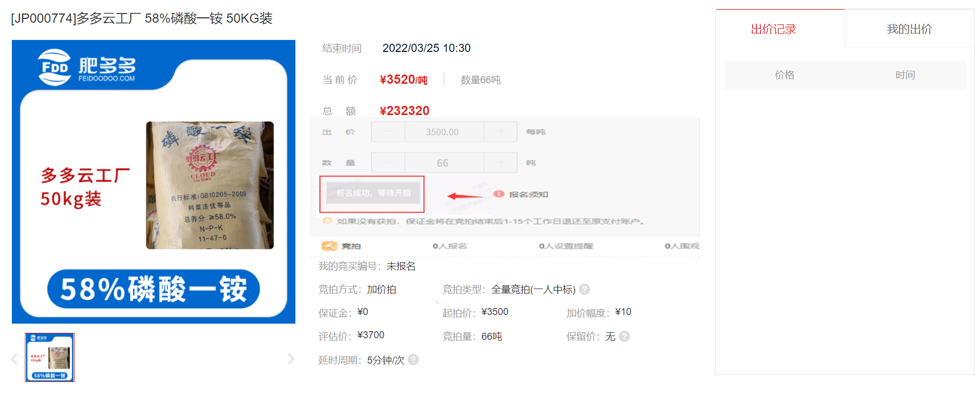Click the 0人围观 count
Image resolution: width=980 pixels, height=409 pixels.
681,246
